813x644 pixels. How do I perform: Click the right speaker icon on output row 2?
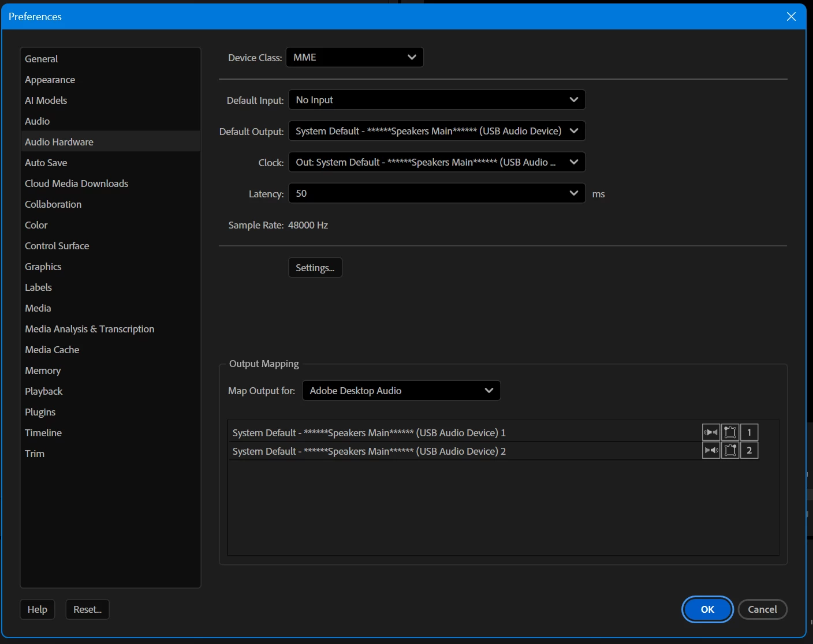pos(711,451)
